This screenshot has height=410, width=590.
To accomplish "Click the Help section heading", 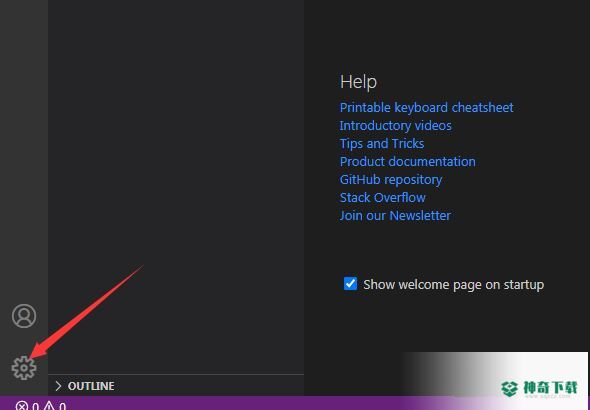I will click(358, 82).
